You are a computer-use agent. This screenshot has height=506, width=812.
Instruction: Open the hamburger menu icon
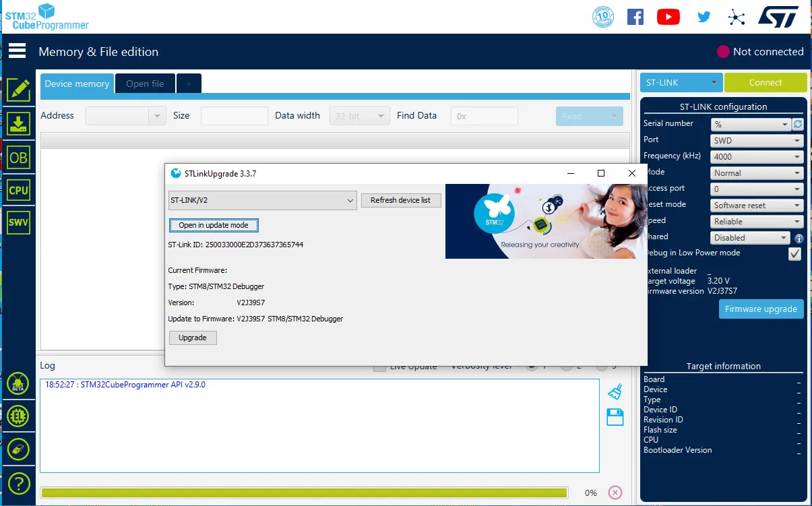(17, 51)
